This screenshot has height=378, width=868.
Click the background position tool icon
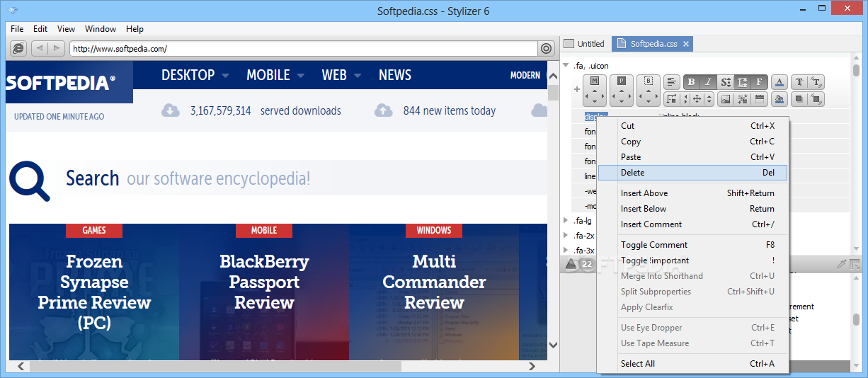click(x=743, y=99)
